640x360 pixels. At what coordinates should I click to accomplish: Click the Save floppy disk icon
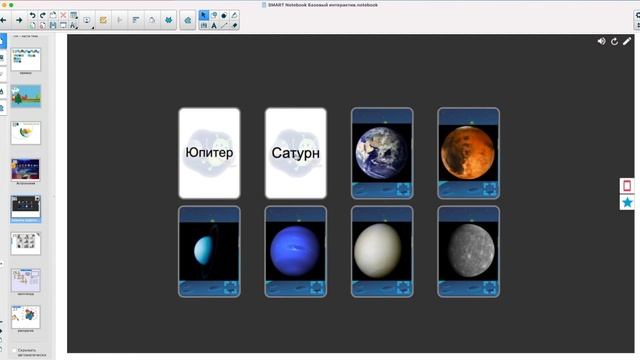coord(53,25)
